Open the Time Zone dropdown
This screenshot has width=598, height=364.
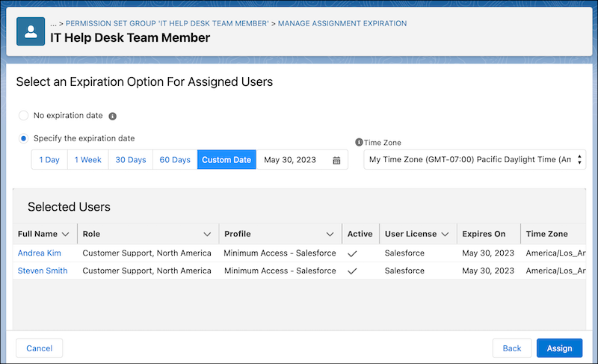[475, 160]
